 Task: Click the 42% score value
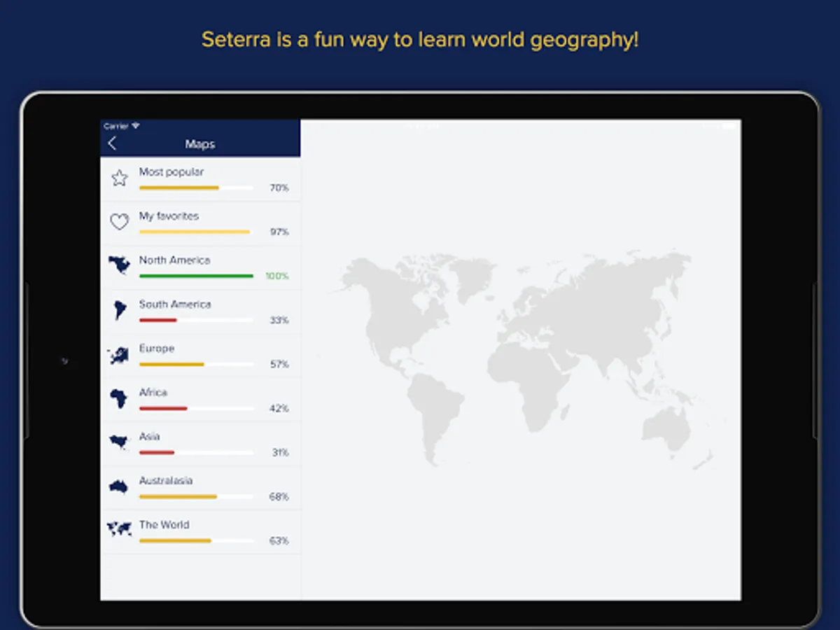coord(279,408)
